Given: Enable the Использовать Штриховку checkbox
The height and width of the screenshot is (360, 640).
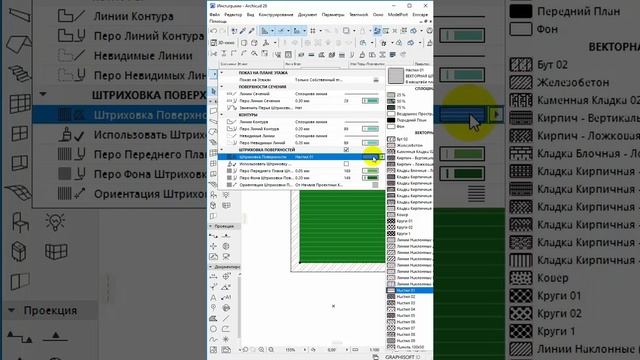Looking at the screenshot, I should (346, 164).
